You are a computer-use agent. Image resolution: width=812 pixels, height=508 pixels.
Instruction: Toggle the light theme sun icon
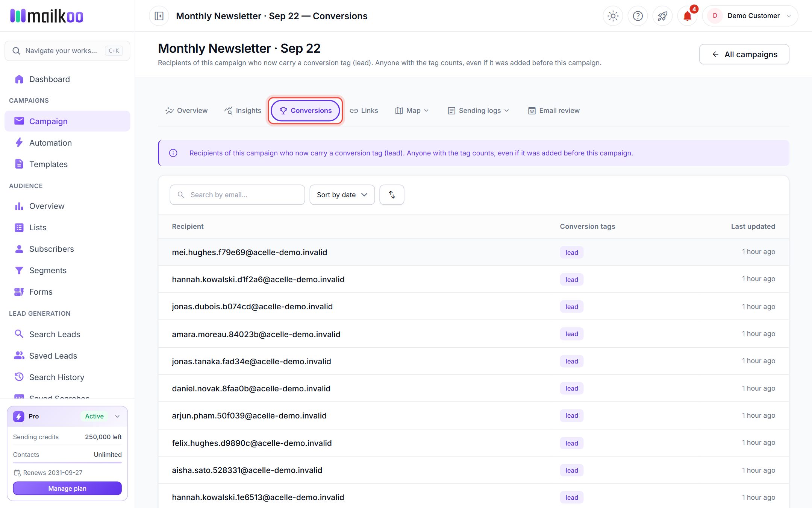coord(613,16)
